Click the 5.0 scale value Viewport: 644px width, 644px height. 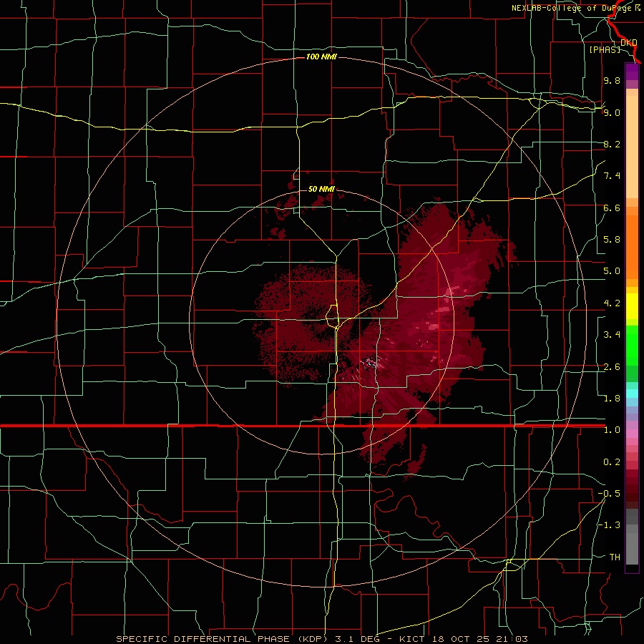(x=612, y=271)
